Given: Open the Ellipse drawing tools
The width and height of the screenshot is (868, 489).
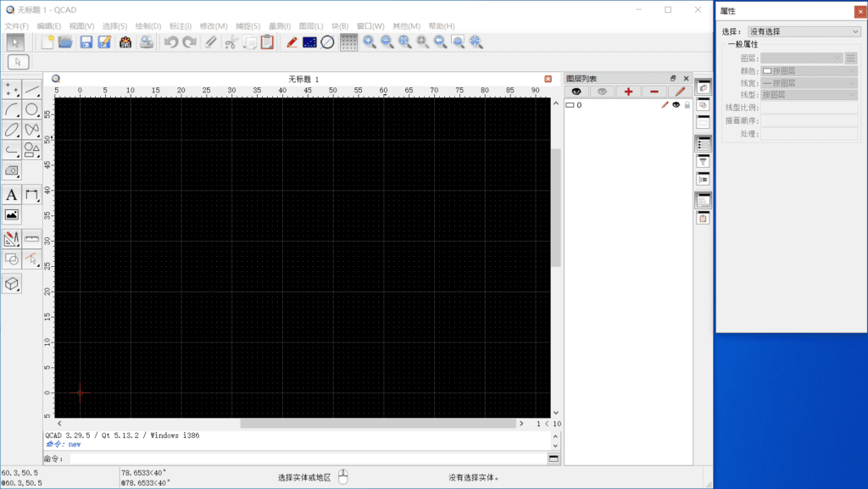Looking at the screenshot, I should pyautogui.click(x=12, y=130).
